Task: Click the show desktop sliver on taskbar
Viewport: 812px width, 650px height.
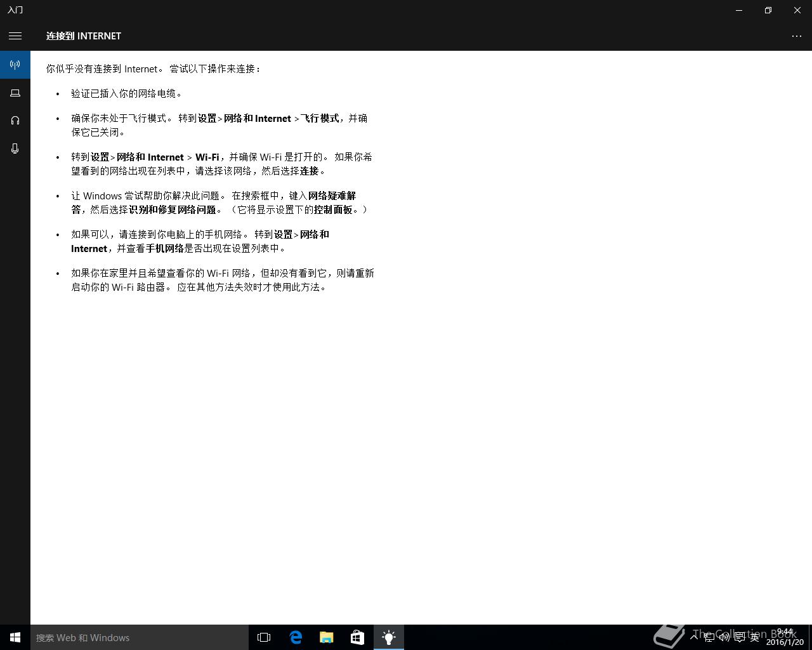Action: click(x=810, y=637)
